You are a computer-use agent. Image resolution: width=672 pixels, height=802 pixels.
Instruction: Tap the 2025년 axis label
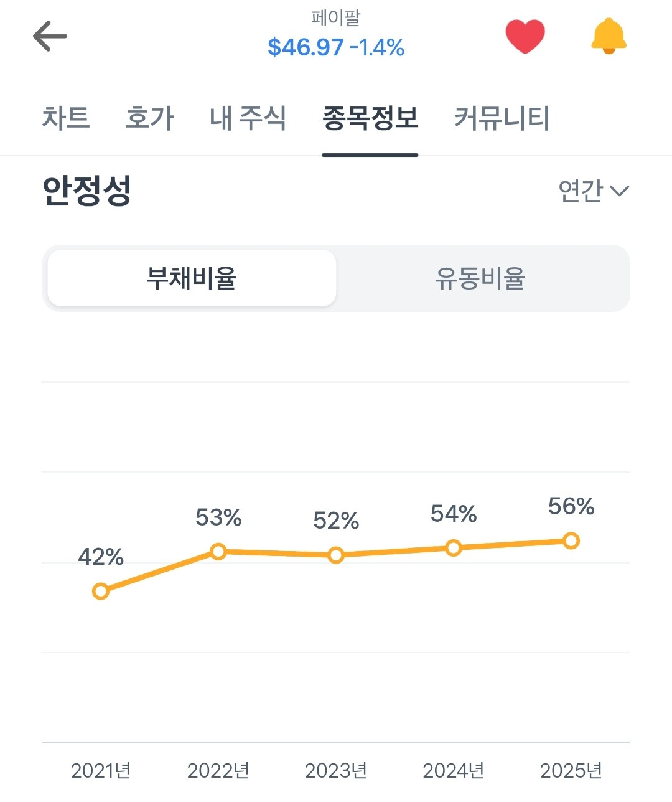pyautogui.click(x=571, y=771)
